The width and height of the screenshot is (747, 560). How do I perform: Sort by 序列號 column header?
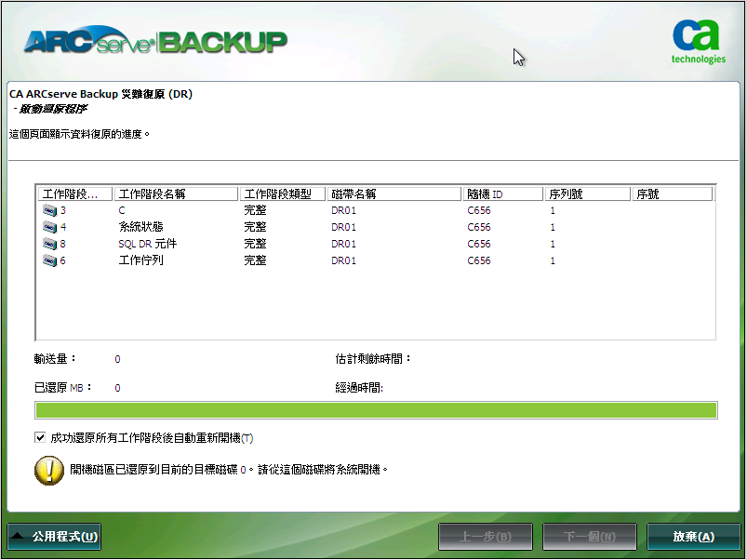coord(588,193)
